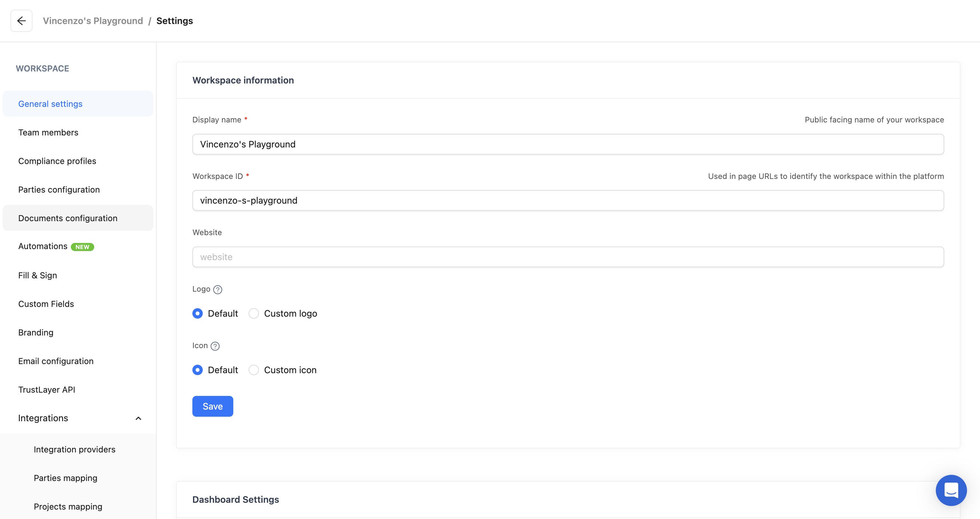
Task: Click the Display name field
Action: tap(568, 144)
